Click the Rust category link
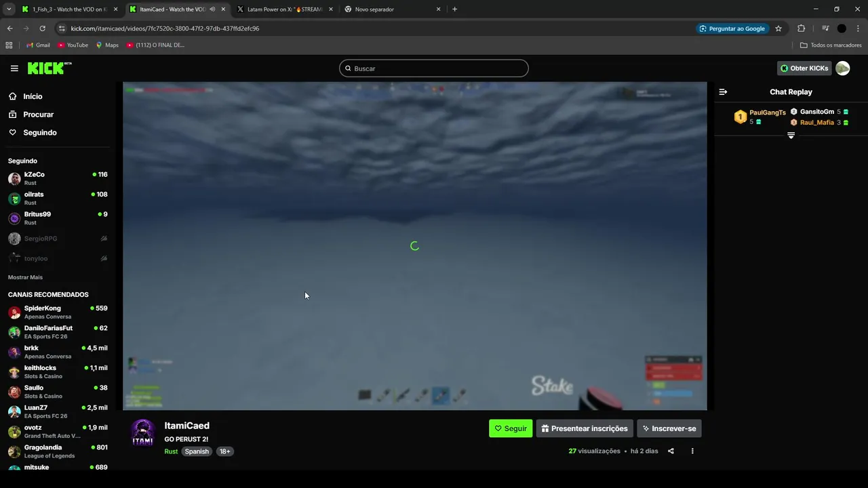Viewport: 868px width, 488px height. (171, 451)
